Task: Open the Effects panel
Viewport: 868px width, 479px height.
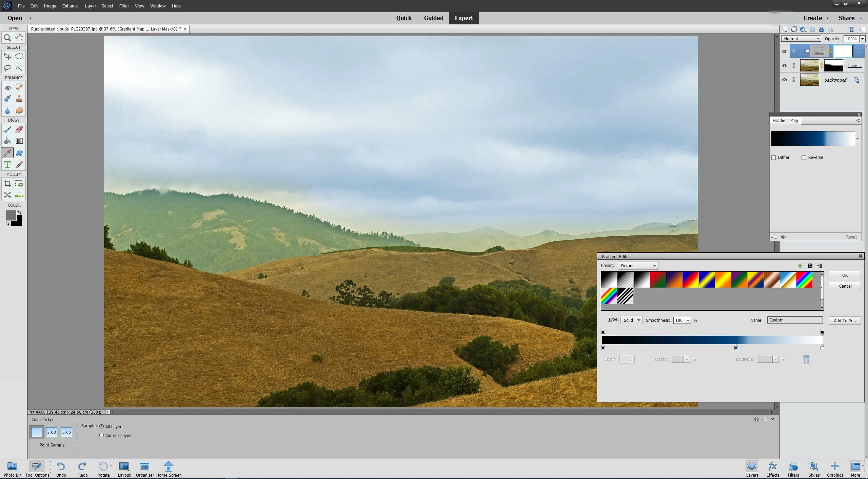Action: [x=773, y=469]
